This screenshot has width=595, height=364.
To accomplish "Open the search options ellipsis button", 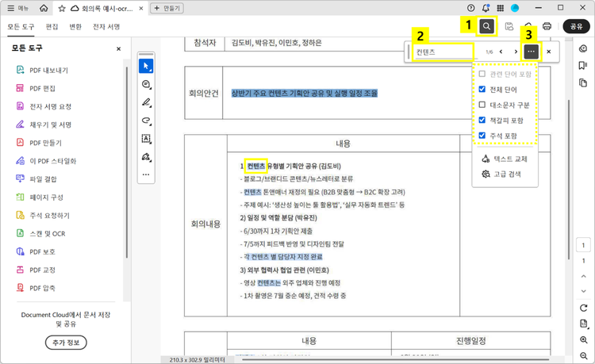I will [531, 52].
